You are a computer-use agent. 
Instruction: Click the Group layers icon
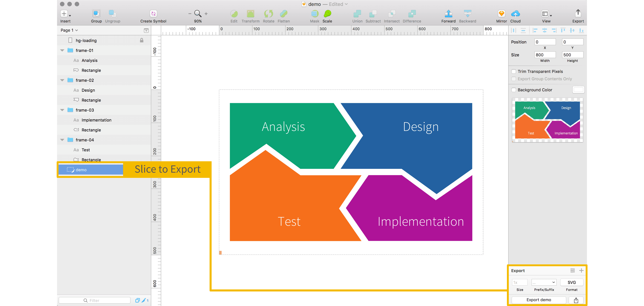(x=96, y=13)
